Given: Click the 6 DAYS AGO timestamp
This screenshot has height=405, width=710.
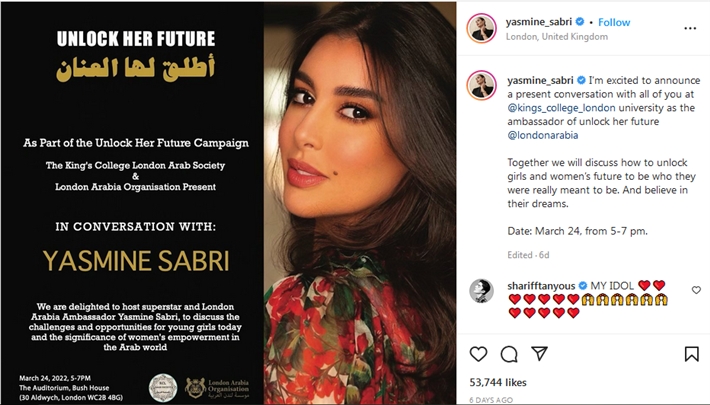Looking at the screenshot, I should 491,400.
